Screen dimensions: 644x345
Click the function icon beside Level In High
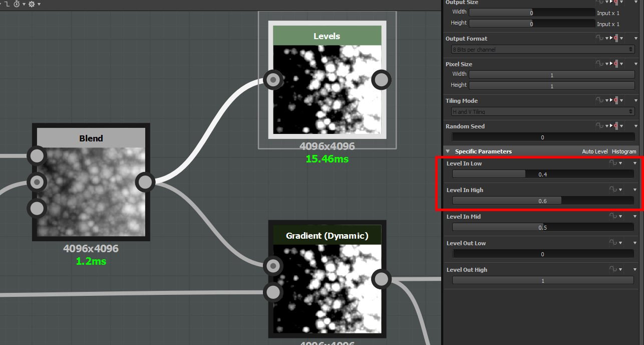pos(613,190)
